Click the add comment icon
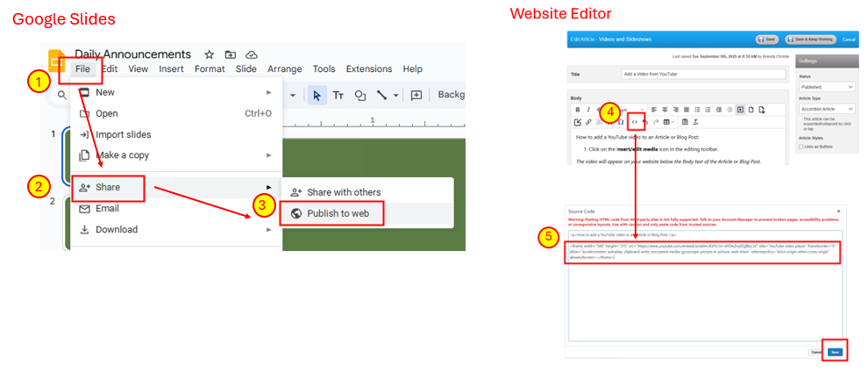Viewport: 868px width, 373px height. [416, 96]
